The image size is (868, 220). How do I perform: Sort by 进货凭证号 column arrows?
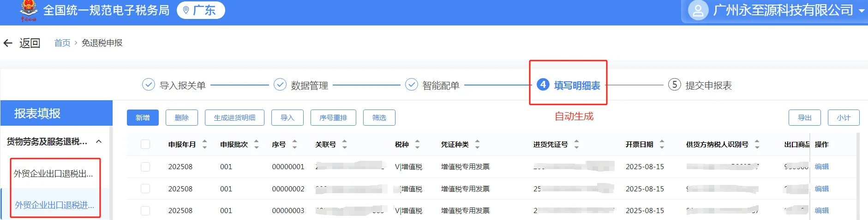point(576,144)
